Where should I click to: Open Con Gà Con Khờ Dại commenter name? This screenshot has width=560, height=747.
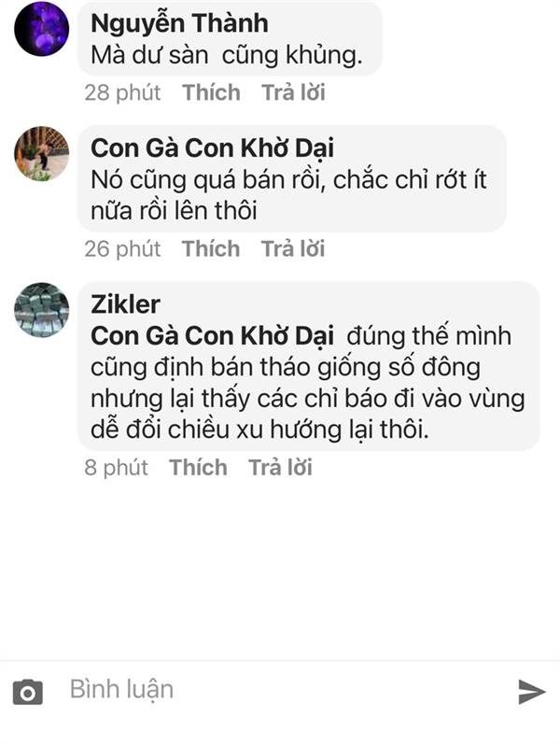click(x=213, y=148)
